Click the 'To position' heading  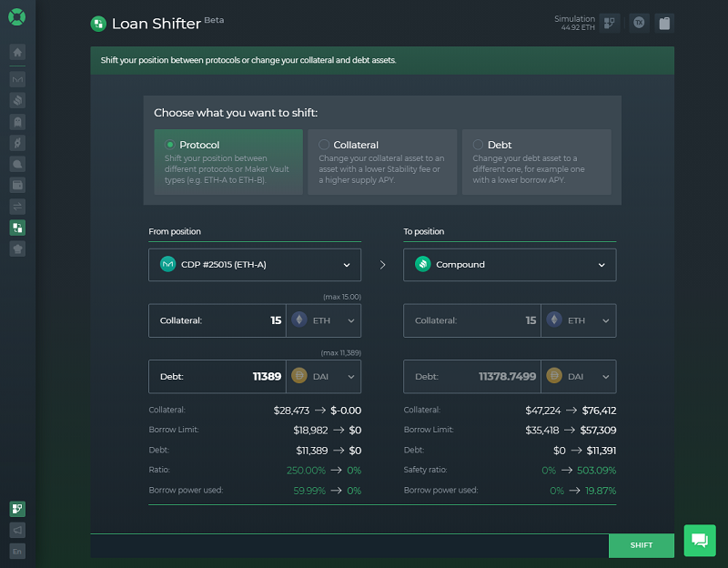[x=423, y=231]
